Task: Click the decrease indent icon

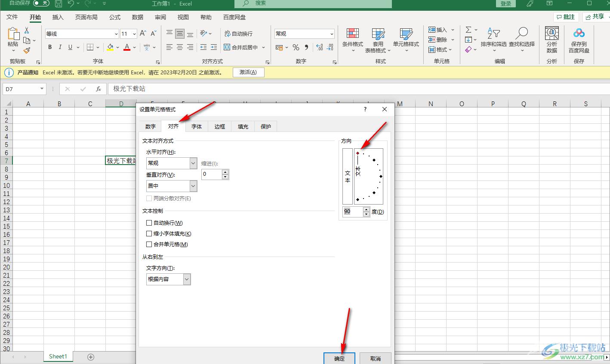Action: click(203, 47)
